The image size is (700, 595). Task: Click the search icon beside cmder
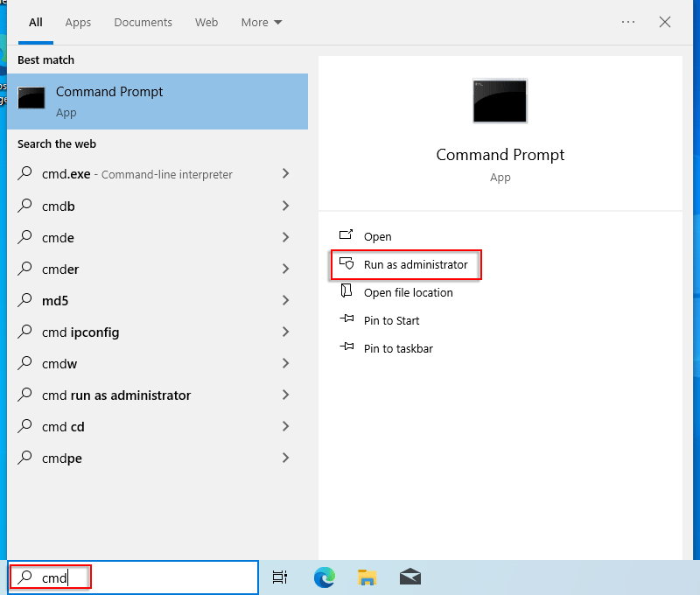point(25,269)
